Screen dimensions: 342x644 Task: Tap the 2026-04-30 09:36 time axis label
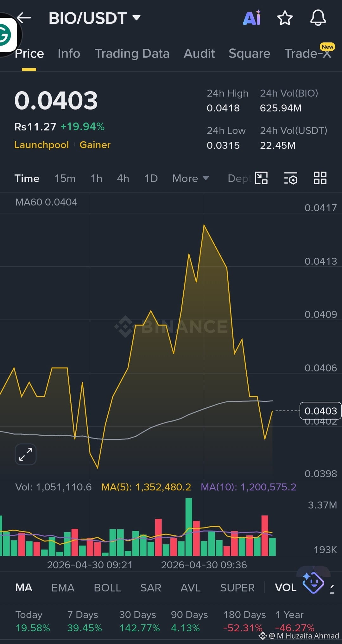tap(204, 565)
